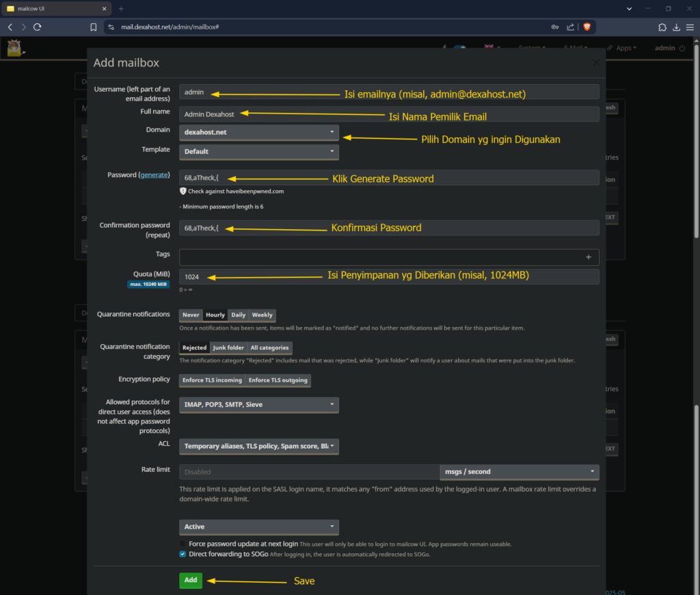Set quarantine notifications to Daily

239,315
